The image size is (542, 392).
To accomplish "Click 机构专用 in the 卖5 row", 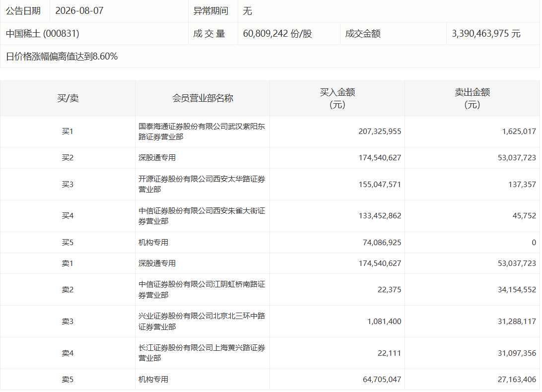I will click(x=153, y=380).
